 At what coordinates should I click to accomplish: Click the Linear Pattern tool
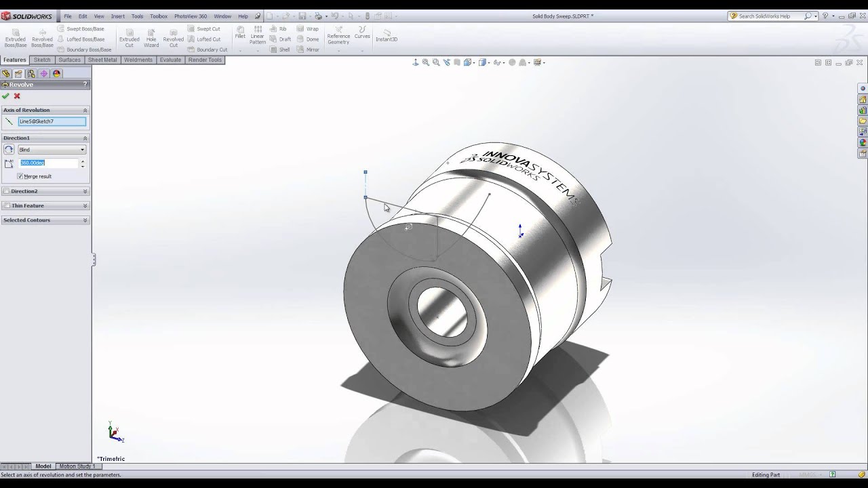point(258,35)
